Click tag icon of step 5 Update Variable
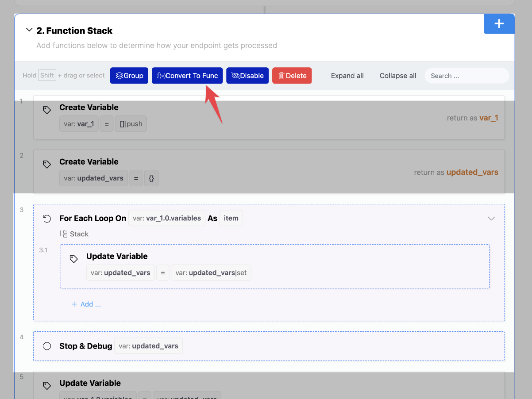This screenshot has width=532, height=399. (x=47, y=386)
